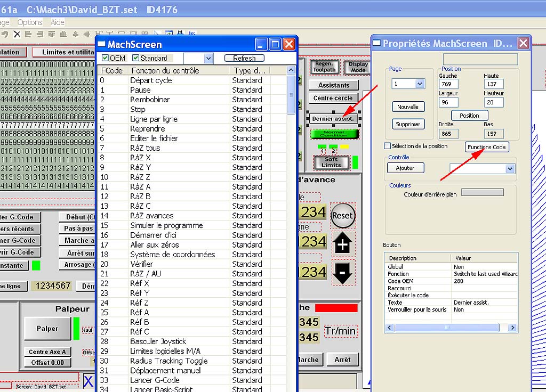Select the black plus arrow button

[x=343, y=243]
